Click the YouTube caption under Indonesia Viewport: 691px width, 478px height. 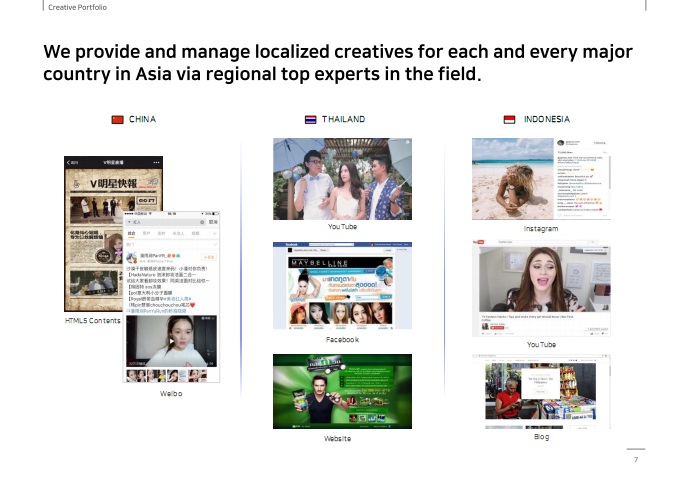coord(542,345)
